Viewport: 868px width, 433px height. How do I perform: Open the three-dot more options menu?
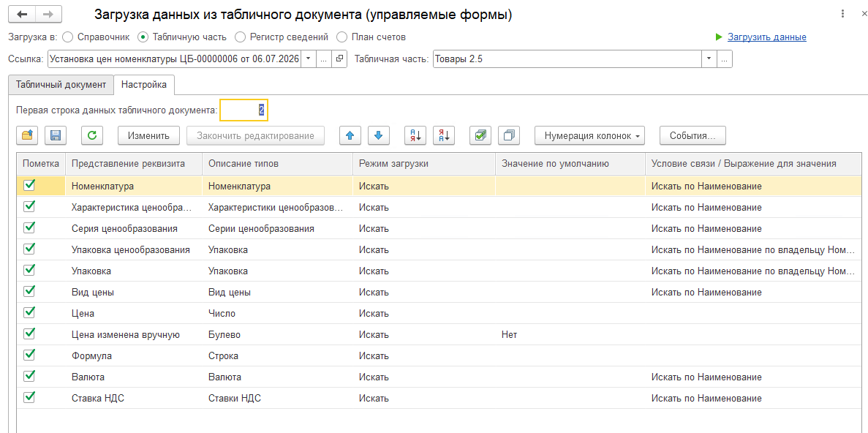(842, 15)
